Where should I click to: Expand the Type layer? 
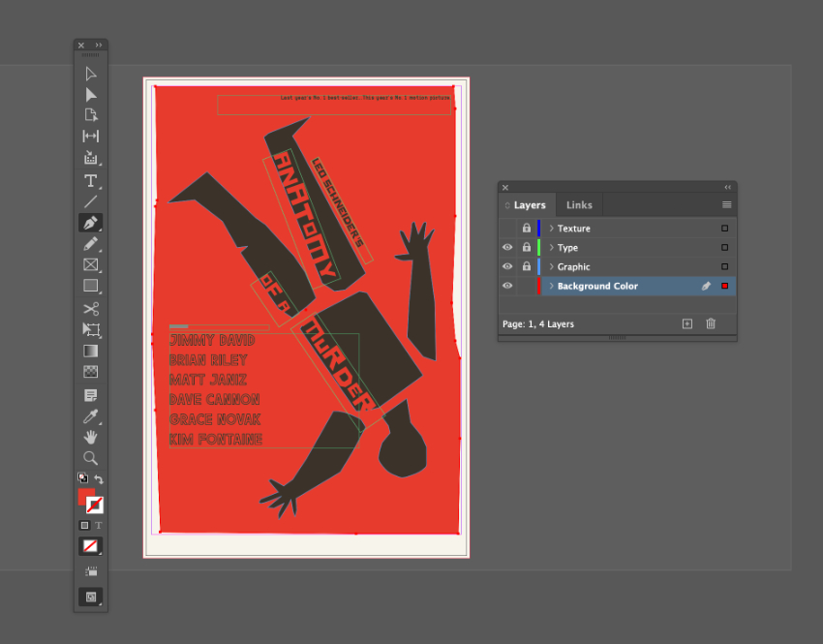551,247
